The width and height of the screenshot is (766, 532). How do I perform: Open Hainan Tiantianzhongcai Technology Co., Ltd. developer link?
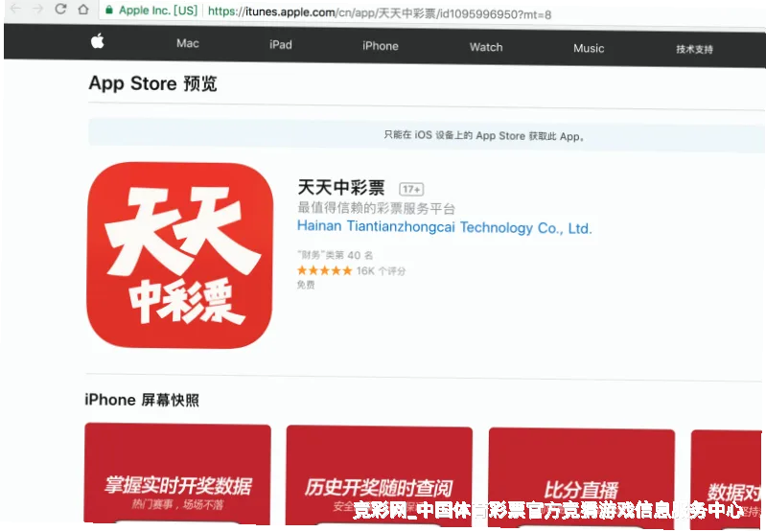point(445,227)
